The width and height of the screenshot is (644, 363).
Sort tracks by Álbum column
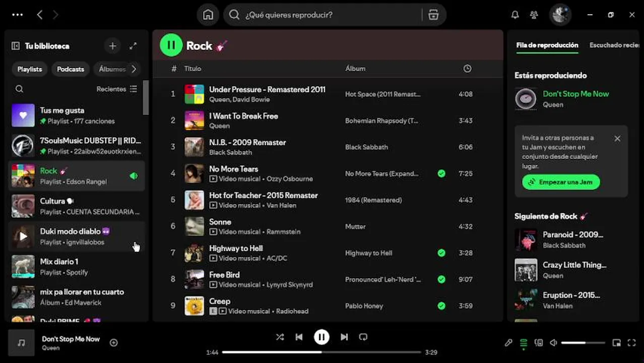[x=355, y=69]
